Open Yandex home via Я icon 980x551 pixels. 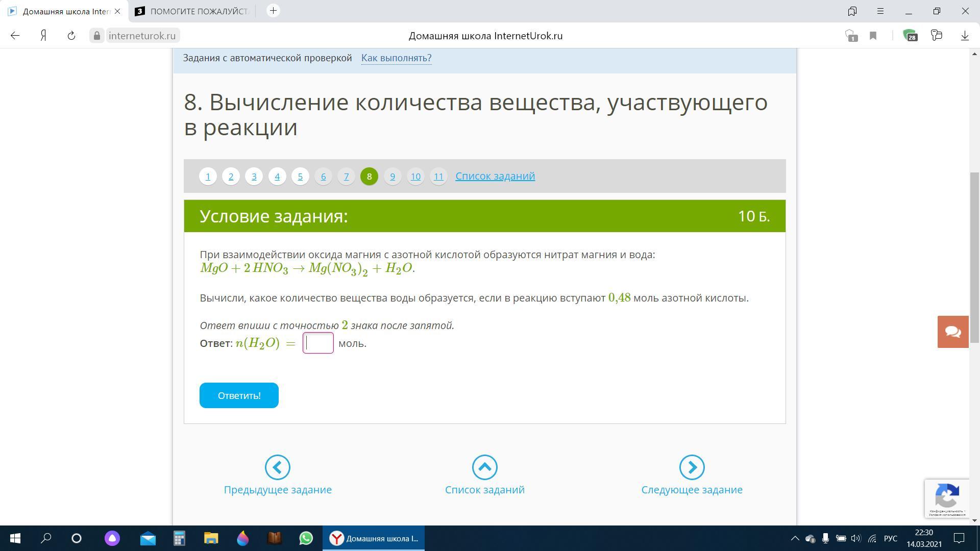pyautogui.click(x=44, y=36)
